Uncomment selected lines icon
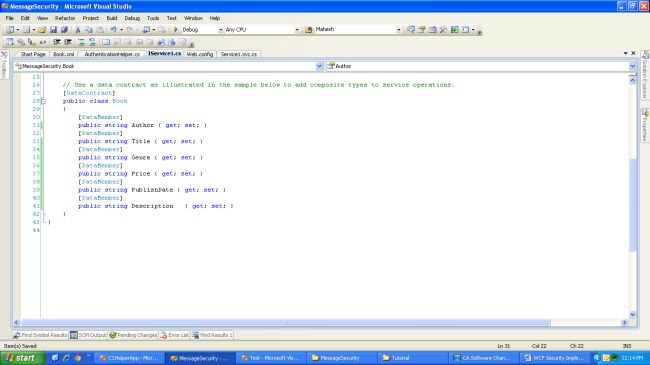650x365 pixels. click(x=92, y=42)
